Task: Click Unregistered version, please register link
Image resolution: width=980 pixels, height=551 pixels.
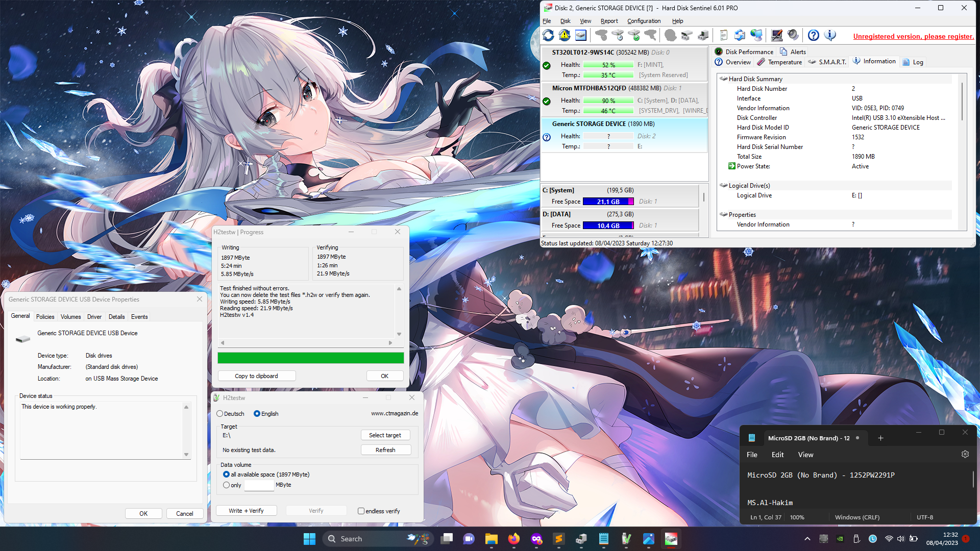Action: 913,36
